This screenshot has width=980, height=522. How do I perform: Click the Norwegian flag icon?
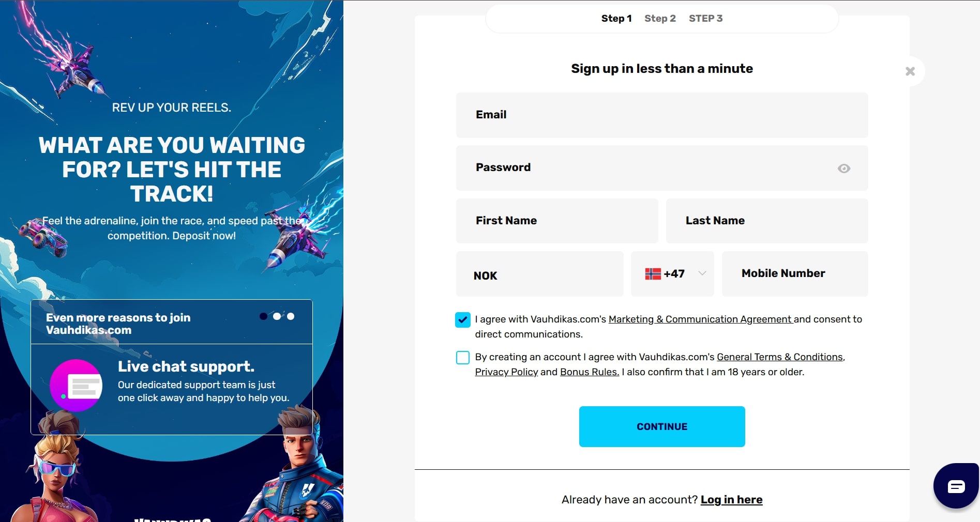(653, 274)
